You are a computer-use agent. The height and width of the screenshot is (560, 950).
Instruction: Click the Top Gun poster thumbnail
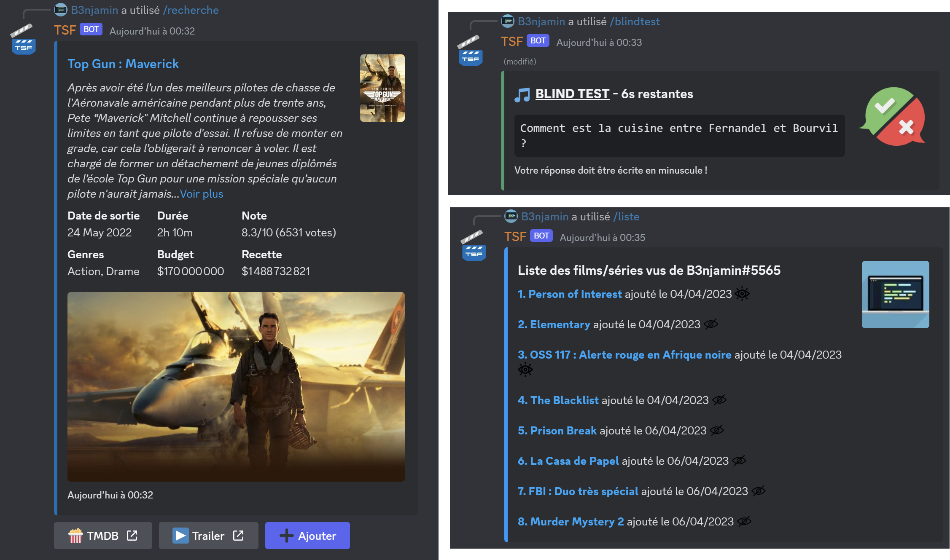coord(382,88)
